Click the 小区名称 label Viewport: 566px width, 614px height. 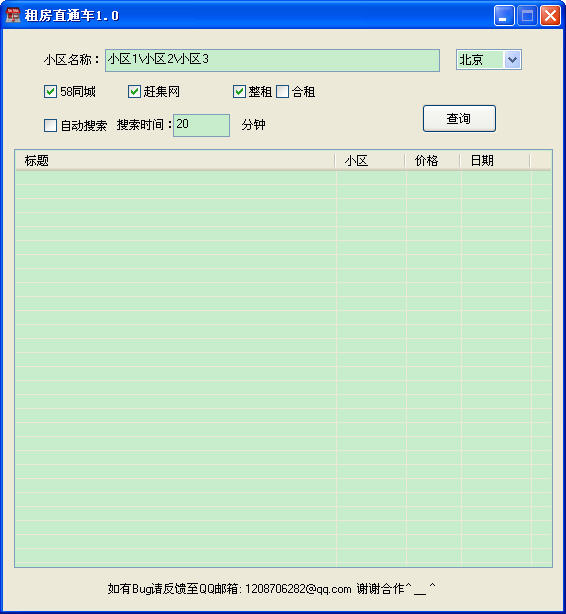tap(72, 60)
